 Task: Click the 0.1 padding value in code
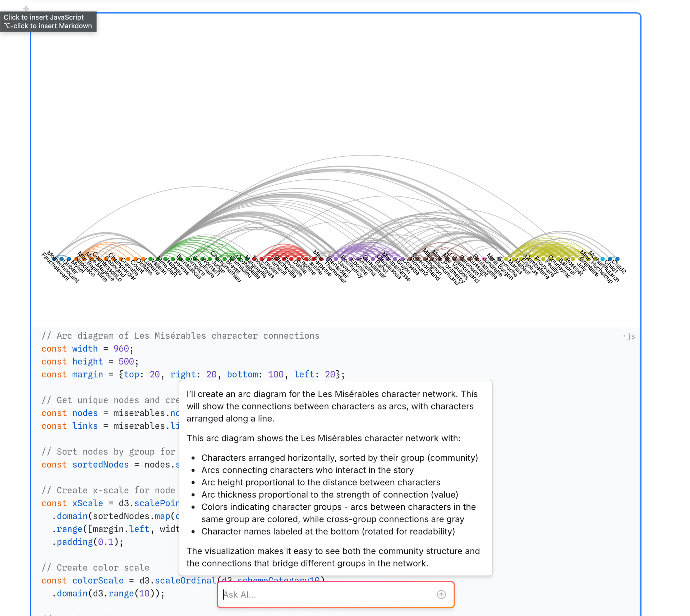coord(105,542)
